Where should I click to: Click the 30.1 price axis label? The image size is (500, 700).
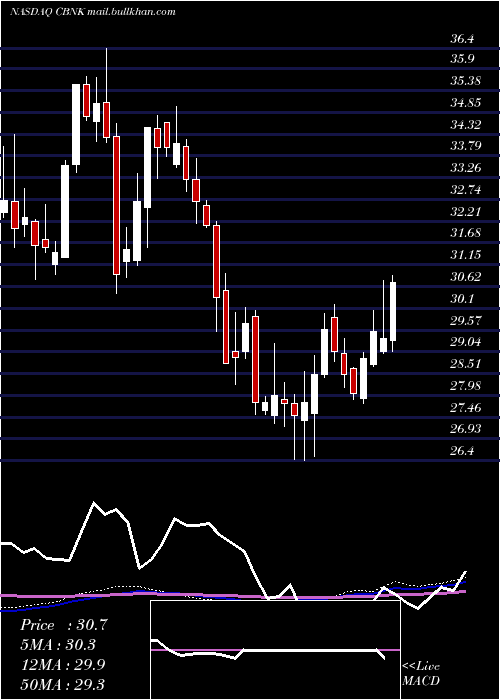pyautogui.click(x=462, y=298)
